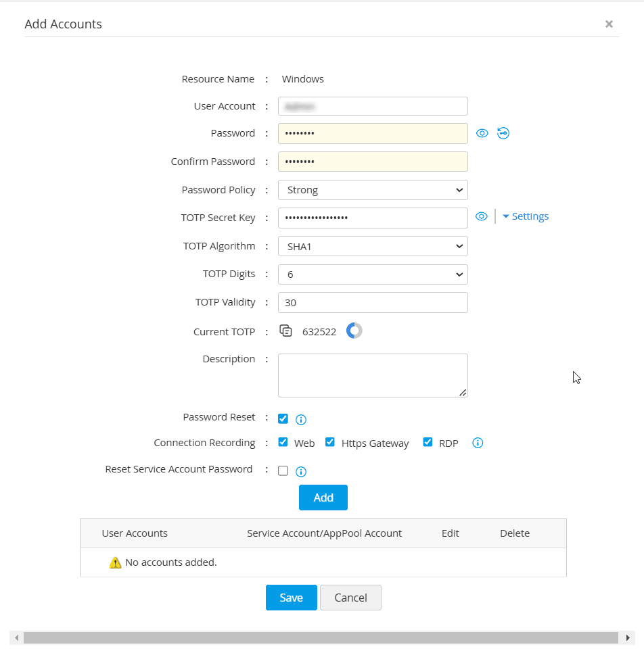The width and height of the screenshot is (644, 653).
Task: Open the Password Policy dropdown
Action: 373,190
